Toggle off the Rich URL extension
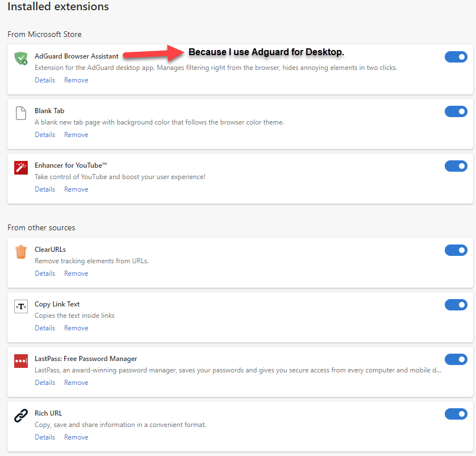Viewport: 476px width, 456px height. tap(456, 414)
